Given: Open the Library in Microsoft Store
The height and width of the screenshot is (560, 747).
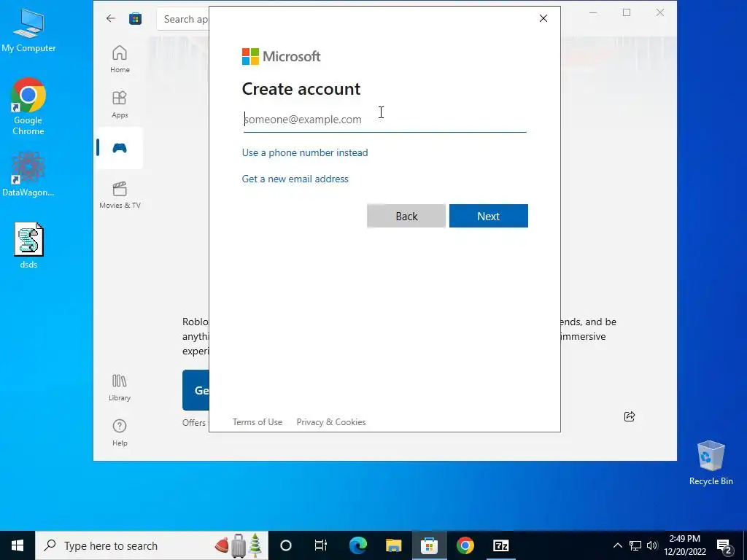Looking at the screenshot, I should tap(120, 388).
